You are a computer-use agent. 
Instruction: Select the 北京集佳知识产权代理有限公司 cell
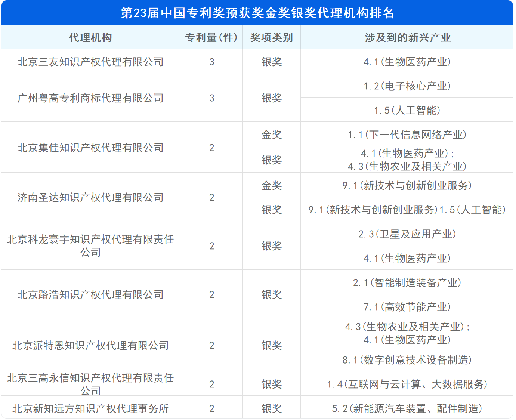tap(91, 147)
